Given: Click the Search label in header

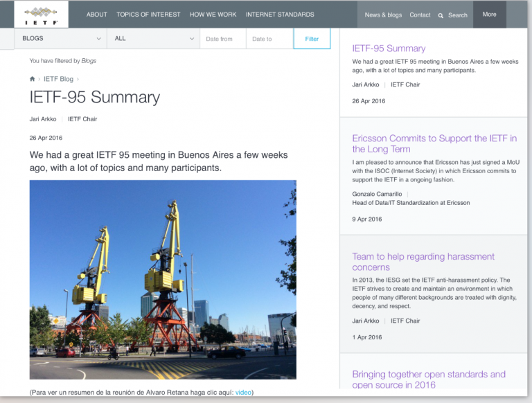Looking at the screenshot, I should (458, 15).
